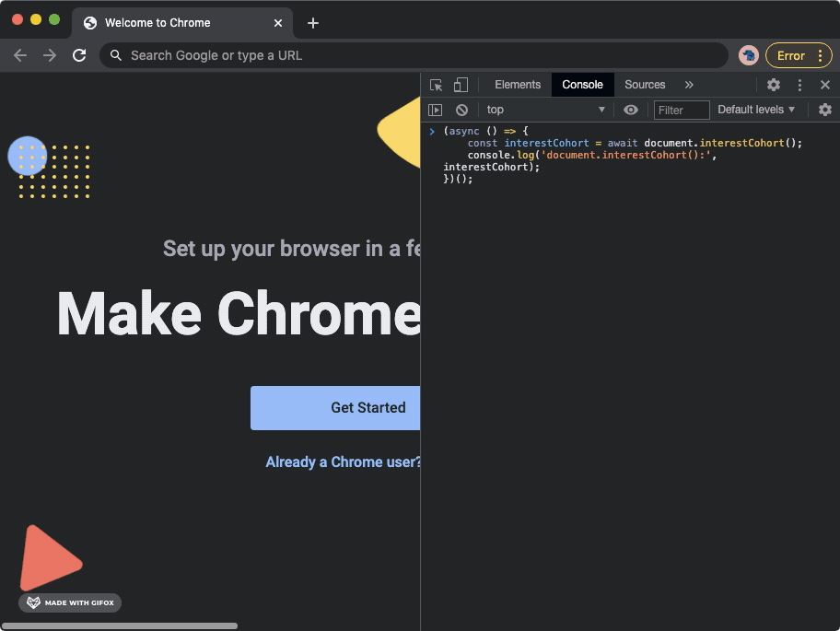Activate the inspect element picker

pyautogui.click(x=436, y=85)
